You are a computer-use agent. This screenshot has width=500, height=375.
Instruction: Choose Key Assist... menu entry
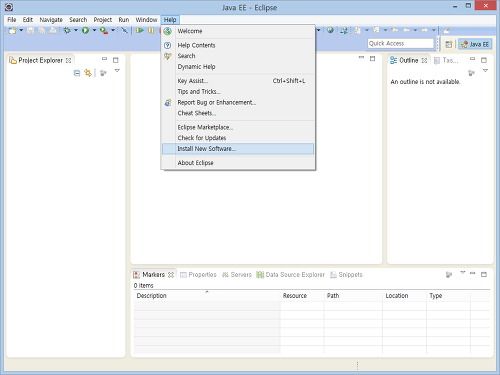(x=238, y=81)
